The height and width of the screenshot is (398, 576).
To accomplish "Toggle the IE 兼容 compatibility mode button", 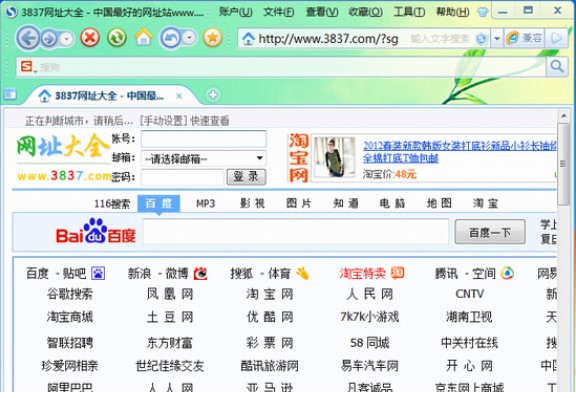I will [525, 38].
